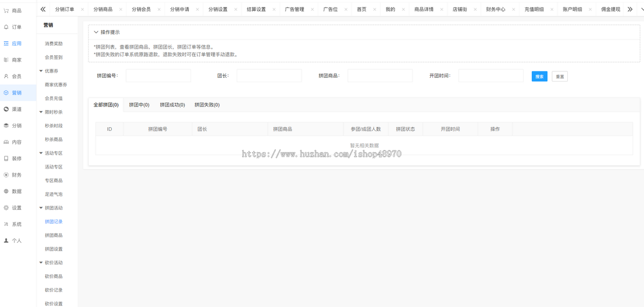Close the 商品详情 tab

441,10
